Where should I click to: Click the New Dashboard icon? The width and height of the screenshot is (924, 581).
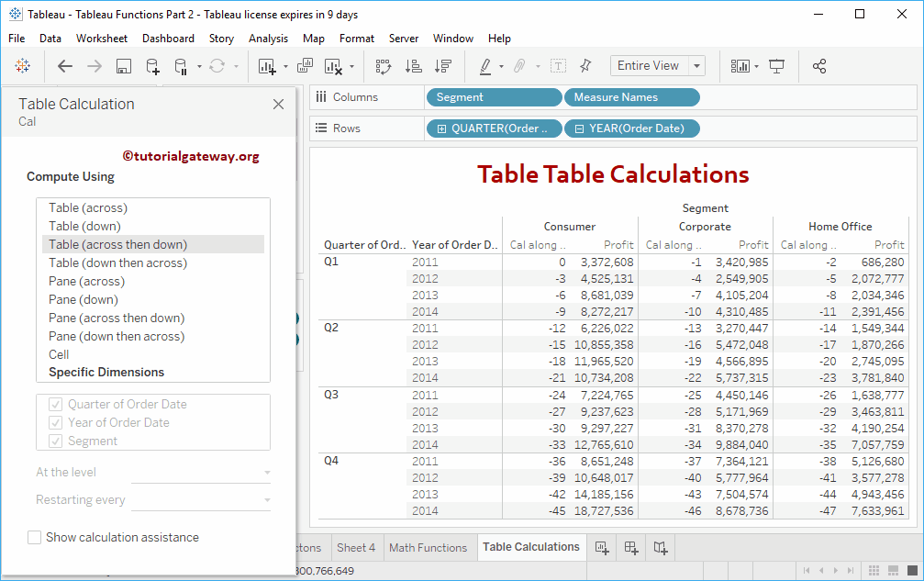[x=631, y=548]
